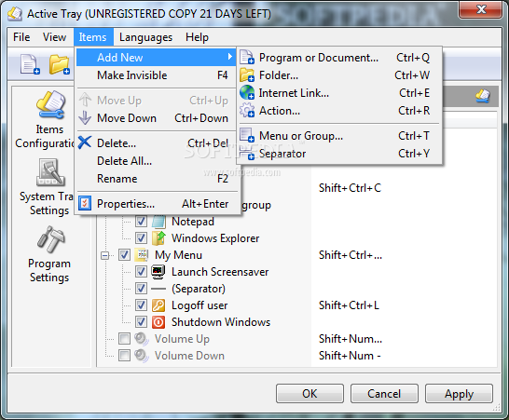Uncheck the Logoff user checkbox
The height and width of the screenshot is (420, 509).
click(141, 305)
